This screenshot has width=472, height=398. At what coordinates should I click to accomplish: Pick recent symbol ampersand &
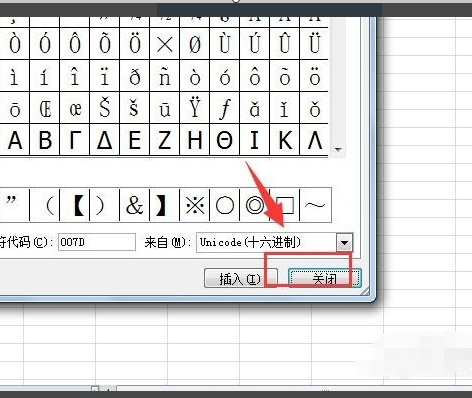click(x=135, y=205)
